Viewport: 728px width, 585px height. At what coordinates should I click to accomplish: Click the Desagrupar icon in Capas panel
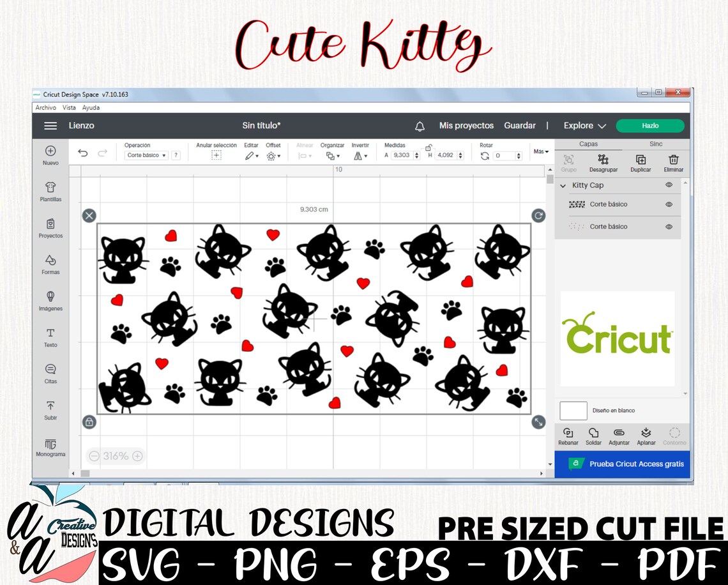[605, 161]
